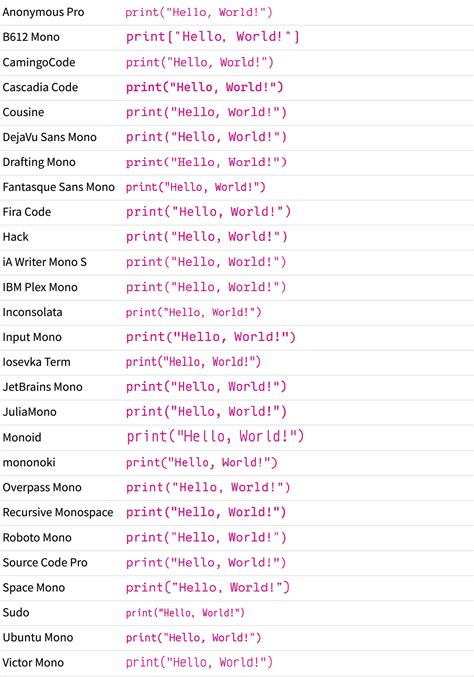Image resolution: width=474 pixels, height=677 pixels.
Task: Click the code sample in Recursive Monospace row
Action: (206, 512)
